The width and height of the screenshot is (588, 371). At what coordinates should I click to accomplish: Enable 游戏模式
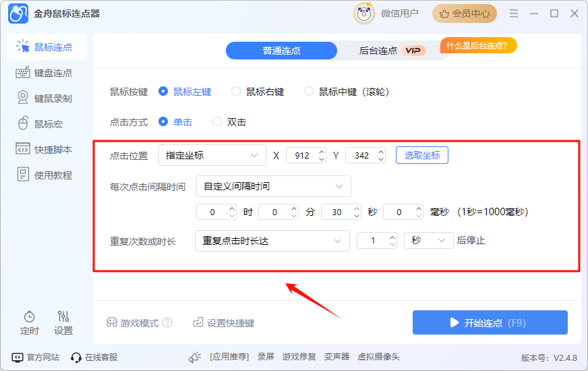133,322
